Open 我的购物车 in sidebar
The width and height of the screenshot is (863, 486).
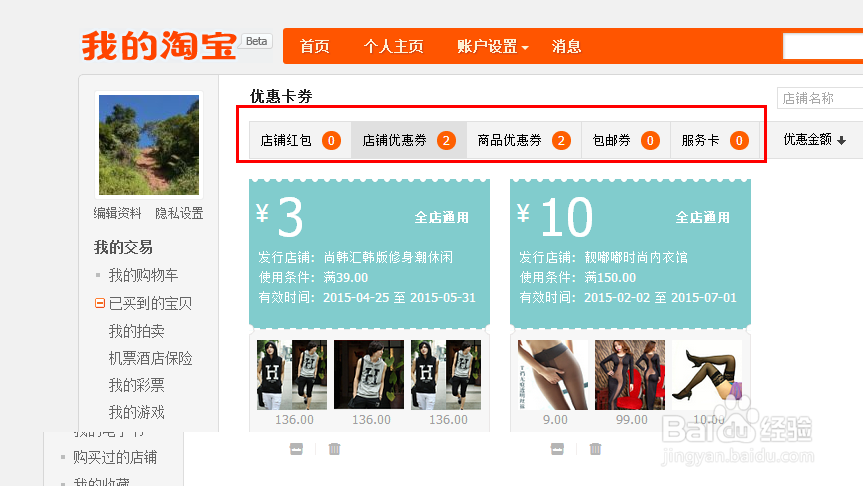pyautogui.click(x=143, y=275)
